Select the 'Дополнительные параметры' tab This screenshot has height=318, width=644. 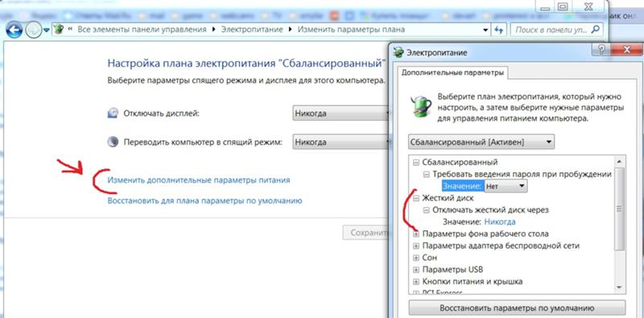tap(452, 72)
